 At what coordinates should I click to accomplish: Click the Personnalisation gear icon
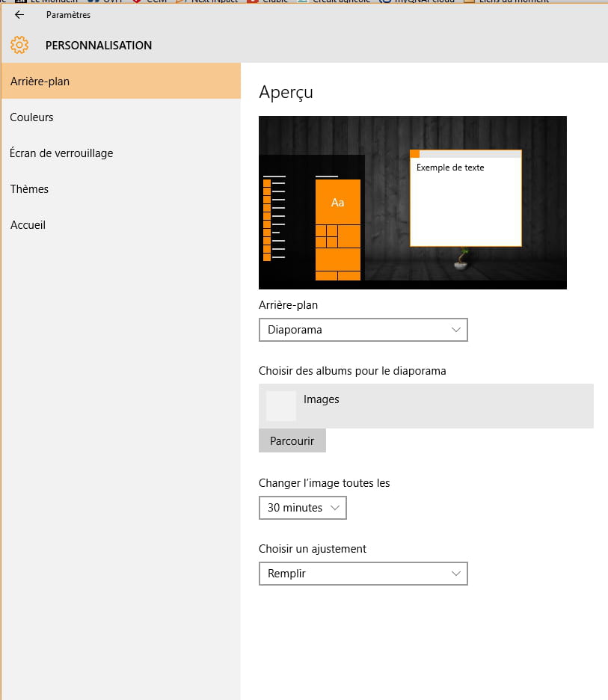click(x=19, y=45)
